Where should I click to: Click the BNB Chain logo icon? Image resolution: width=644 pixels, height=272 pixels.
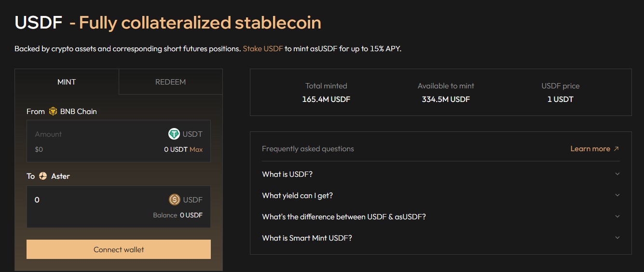[53, 112]
